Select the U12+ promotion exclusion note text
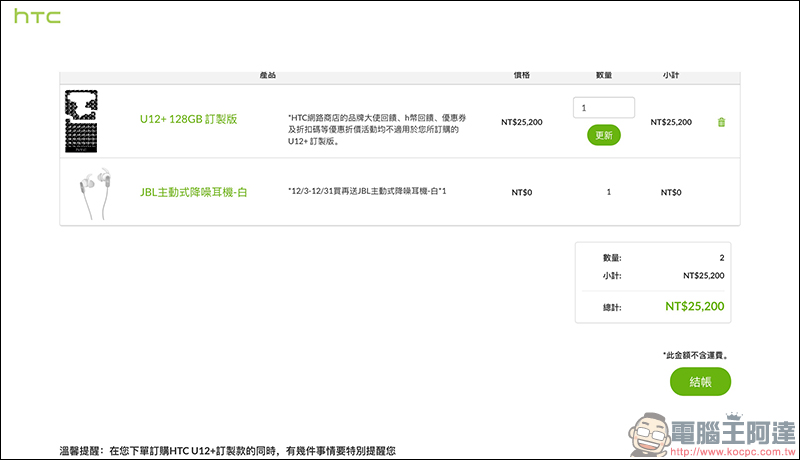Image resolution: width=800 pixels, height=460 pixels. 377,130
